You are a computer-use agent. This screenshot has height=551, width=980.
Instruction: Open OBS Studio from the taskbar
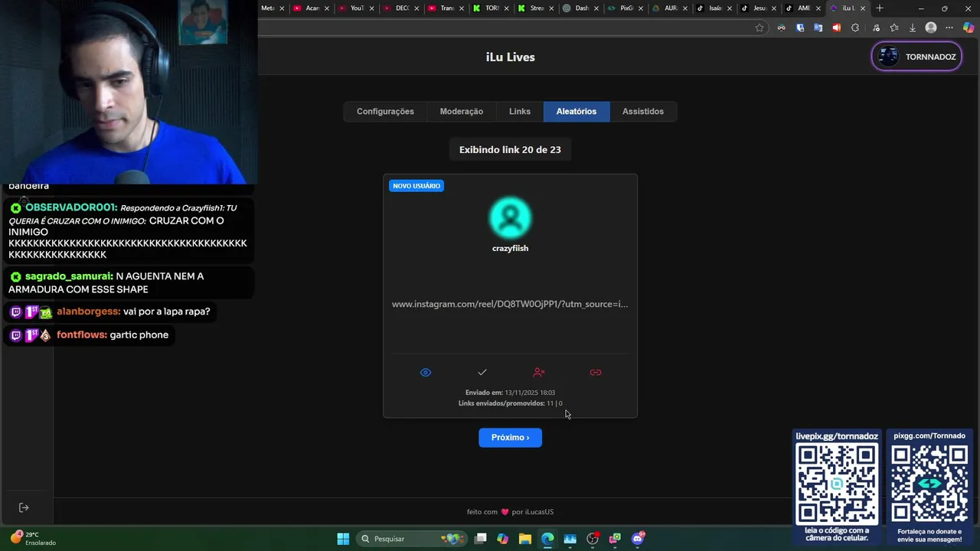[x=593, y=539]
